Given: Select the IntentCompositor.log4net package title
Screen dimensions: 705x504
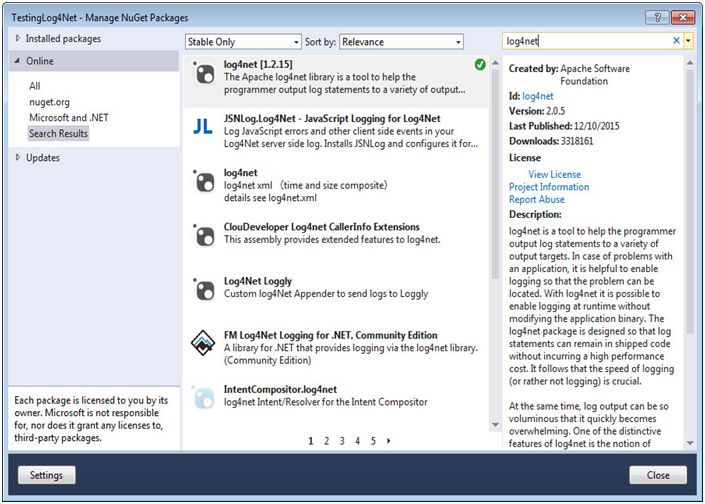Looking at the screenshot, I should (280, 389).
